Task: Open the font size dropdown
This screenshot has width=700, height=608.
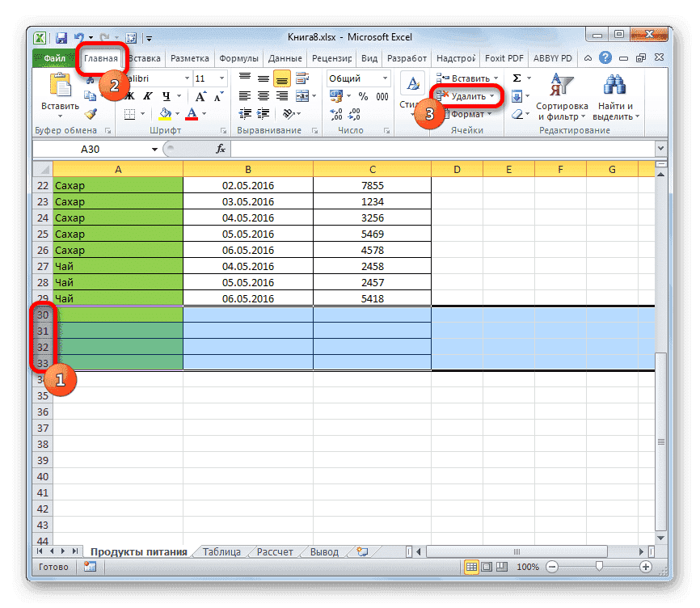Action: (x=221, y=78)
